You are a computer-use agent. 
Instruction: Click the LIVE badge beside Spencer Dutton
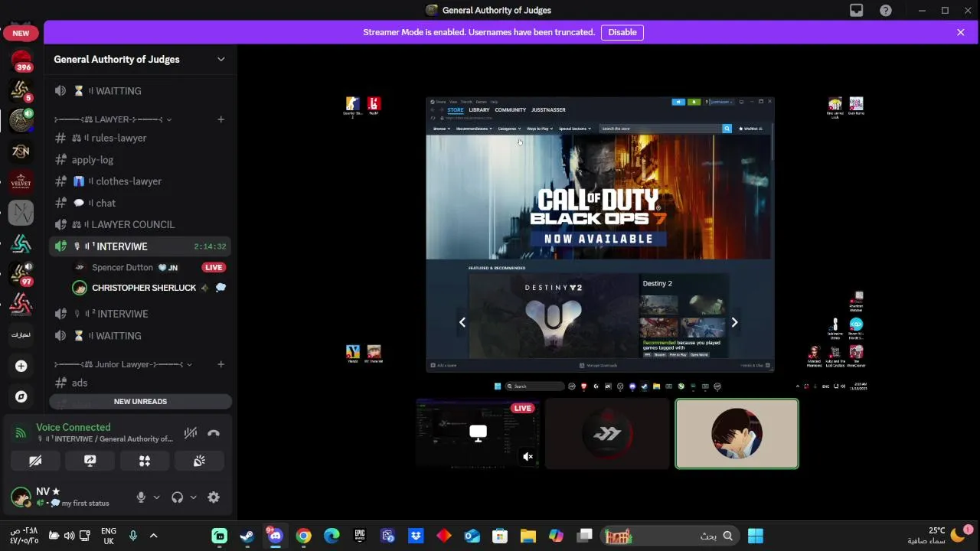[214, 267]
